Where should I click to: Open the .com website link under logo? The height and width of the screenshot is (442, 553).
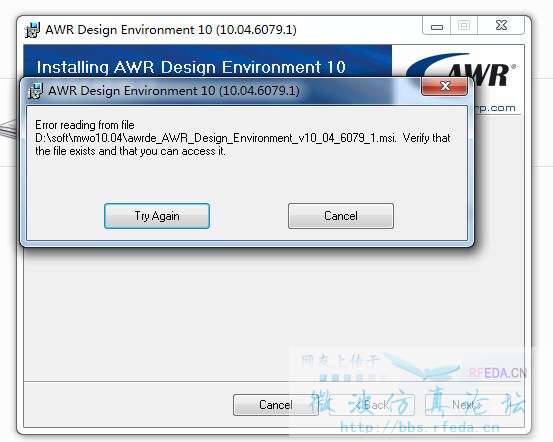pos(497,108)
